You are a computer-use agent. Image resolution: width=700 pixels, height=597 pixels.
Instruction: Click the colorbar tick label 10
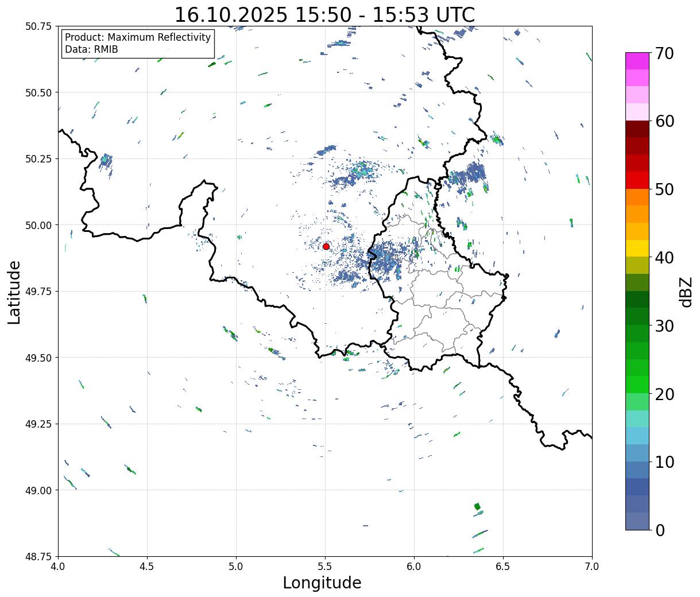[x=664, y=462]
